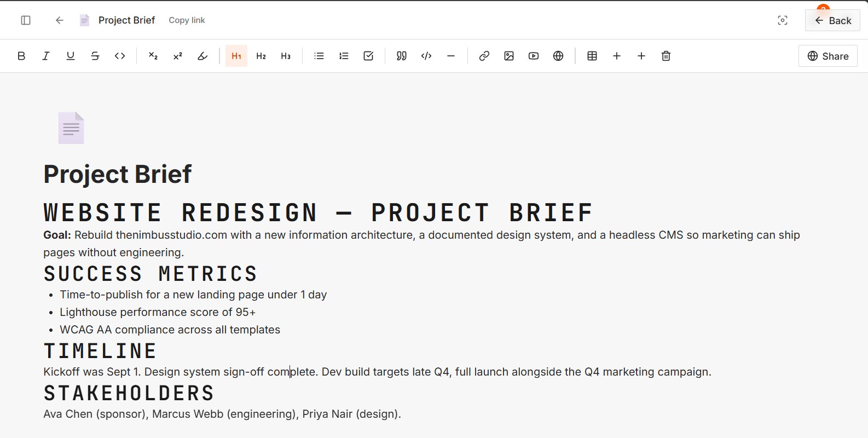The width and height of the screenshot is (868, 438).
Task: Apply italic formatting
Action: pos(46,56)
